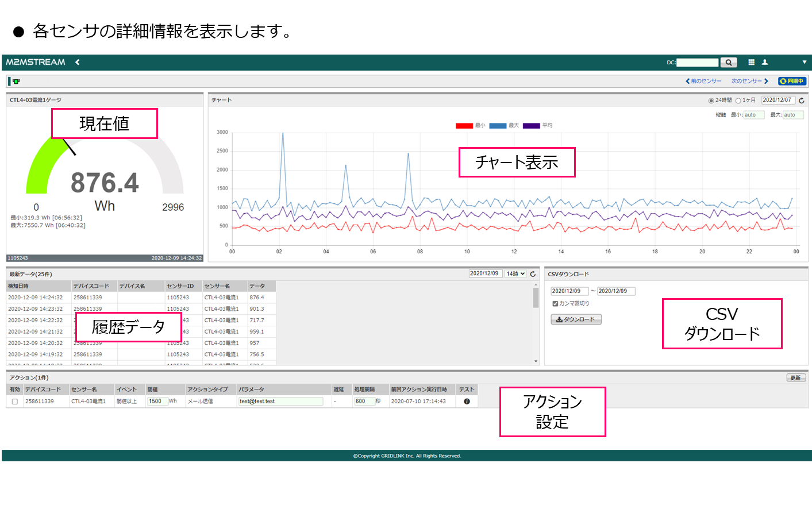This screenshot has height=513, width=812.
Task: Reload the chart with the refresh icon
Action: pyautogui.click(x=802, y=101)
